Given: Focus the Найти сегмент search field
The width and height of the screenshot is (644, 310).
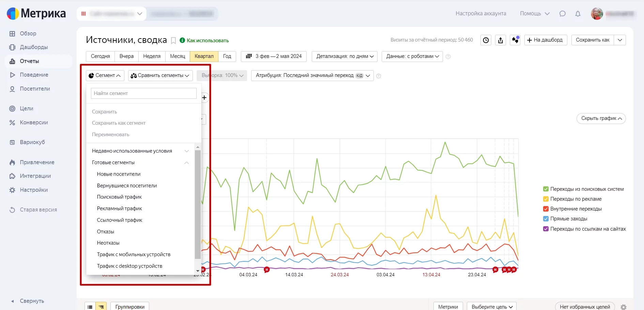Looking at the screenshot, I should tap(144, 93).
